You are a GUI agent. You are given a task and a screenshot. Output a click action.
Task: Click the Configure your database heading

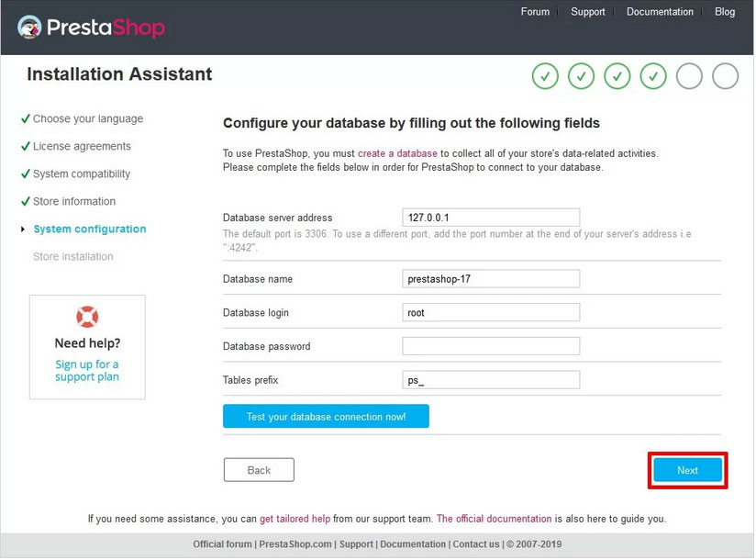pos(411,123)
